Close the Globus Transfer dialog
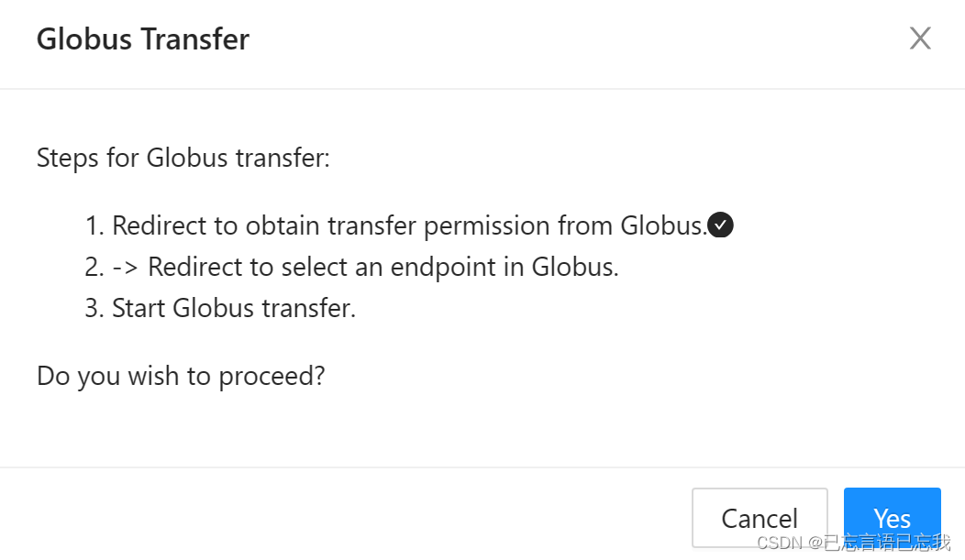965x560 pixels. (919, 38)
